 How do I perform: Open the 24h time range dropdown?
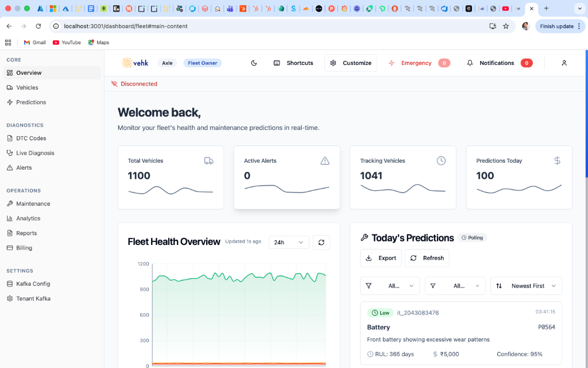[289, 242]
